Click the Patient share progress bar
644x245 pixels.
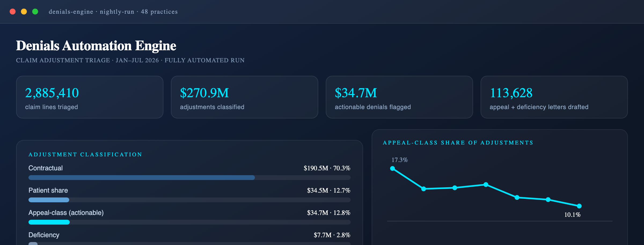pos(189,200)
